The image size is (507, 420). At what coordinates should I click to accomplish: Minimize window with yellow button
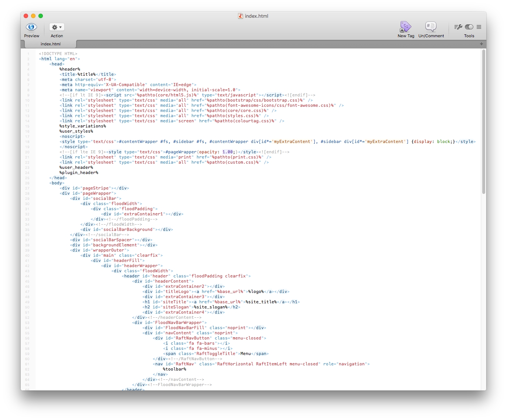[x=33, y=16]
